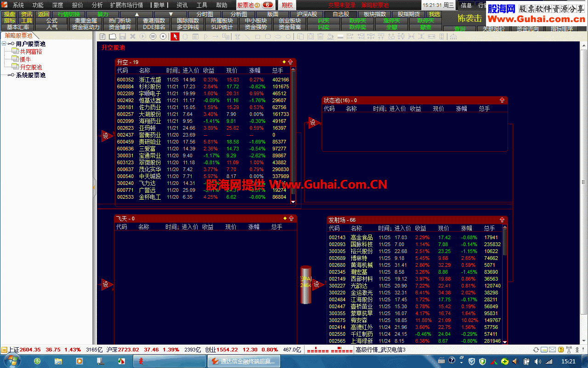This screenshot has width=588, height=368.
Task: Open Internet Explorer from taskbar
Action: [37, 361]
